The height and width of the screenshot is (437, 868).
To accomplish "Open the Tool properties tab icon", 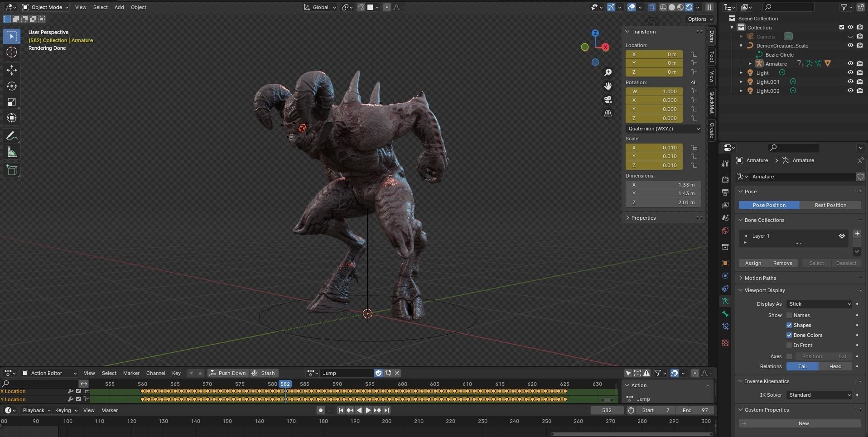I will [x=725, y=163].
